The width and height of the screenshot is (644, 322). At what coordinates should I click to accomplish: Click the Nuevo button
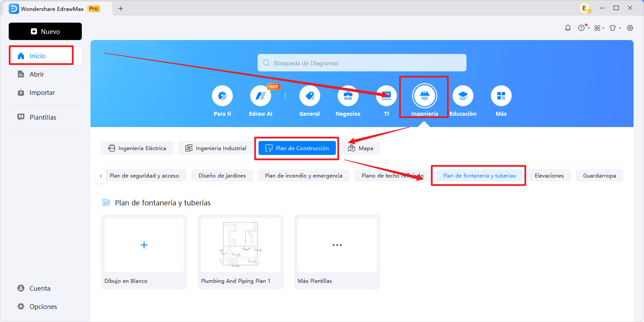[45, 31]
